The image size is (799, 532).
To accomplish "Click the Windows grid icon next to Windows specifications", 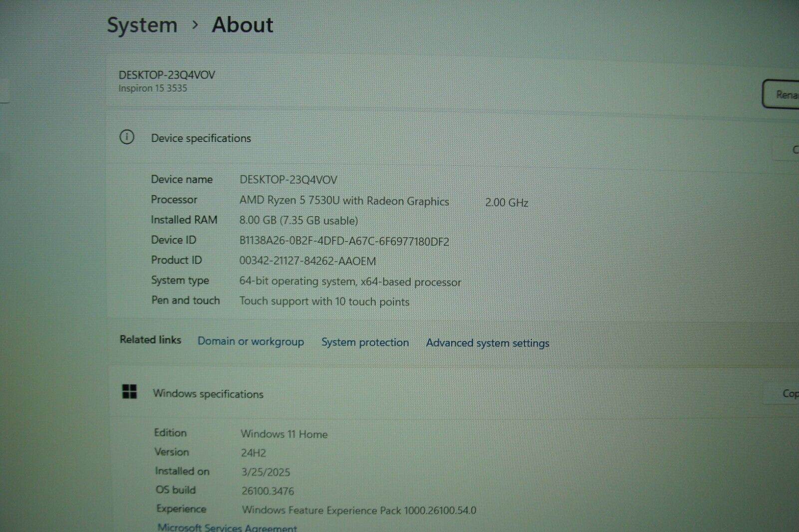I will coord(129,392).
